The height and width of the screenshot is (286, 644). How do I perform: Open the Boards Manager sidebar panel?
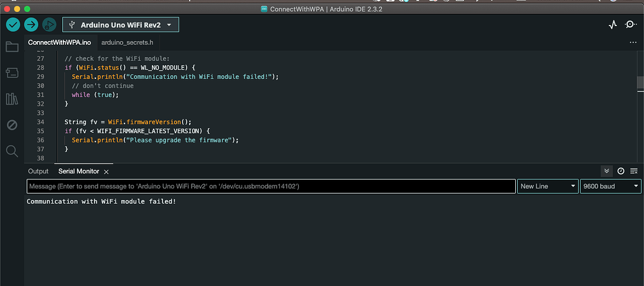[12, 73]
